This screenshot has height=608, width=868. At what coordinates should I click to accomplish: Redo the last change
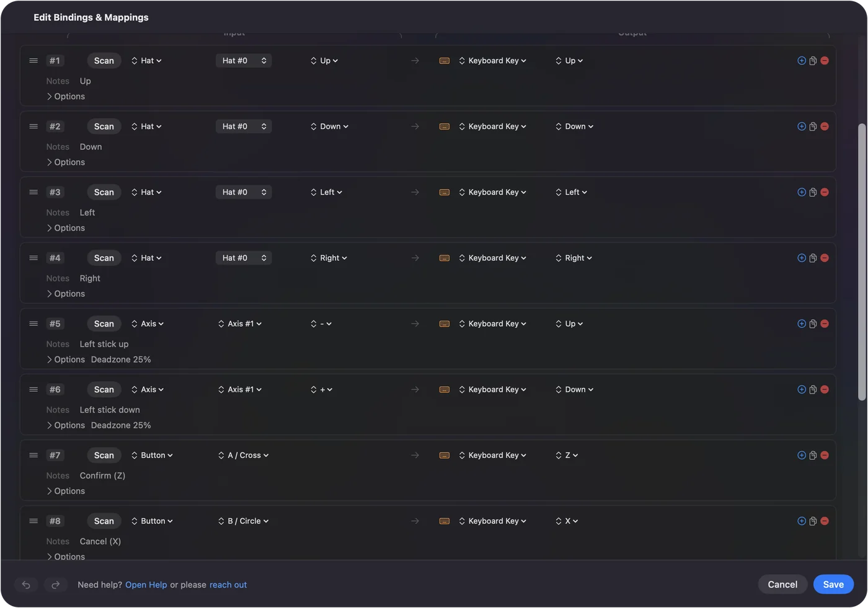point(55,584)
